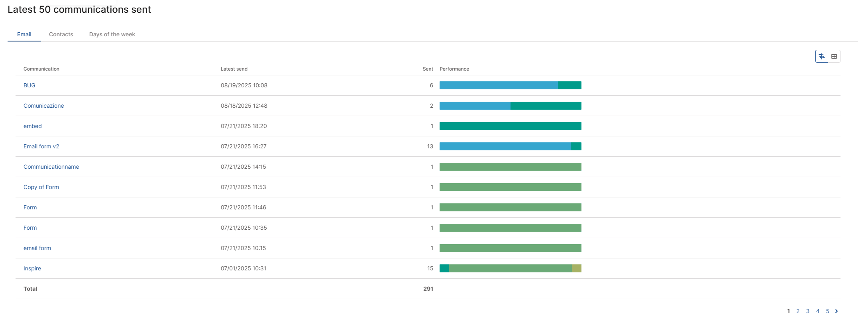Open the Communicationname link

pyautogui.click(x=51, y=167)
